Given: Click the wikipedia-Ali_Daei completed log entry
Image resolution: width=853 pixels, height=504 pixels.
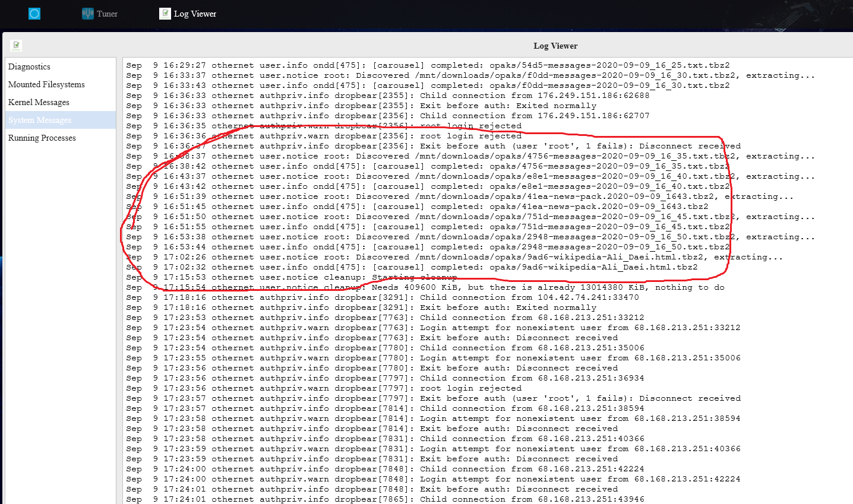Looking at the screenshot, I should pyautogui.click(x=412, y=267).
